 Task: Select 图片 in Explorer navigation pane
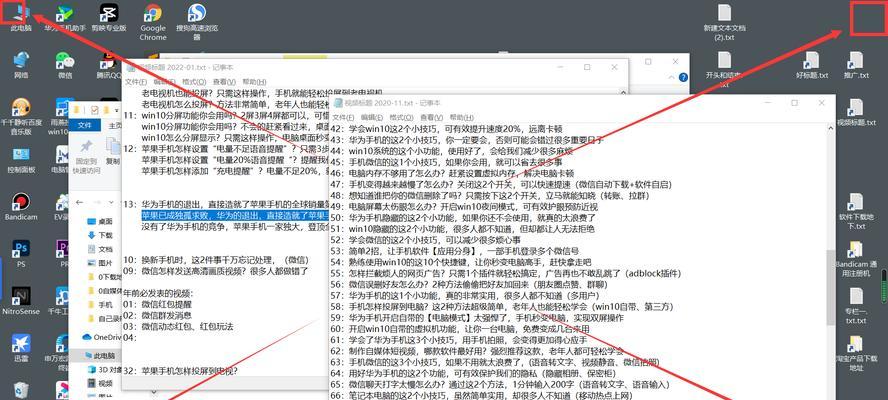(100, 263)
